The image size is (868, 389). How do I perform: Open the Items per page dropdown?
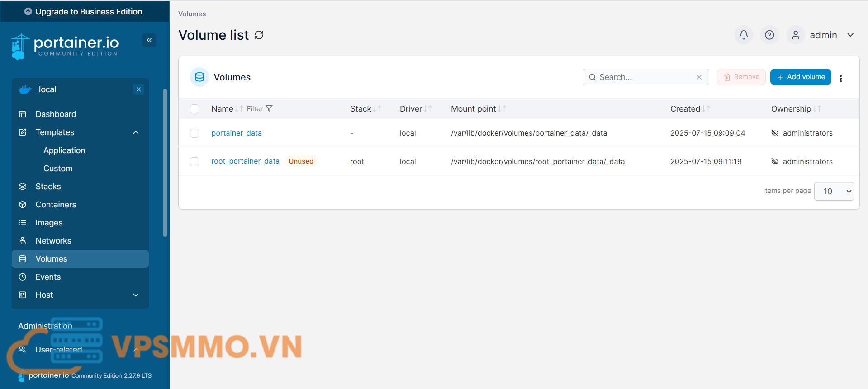coord(833,191)
